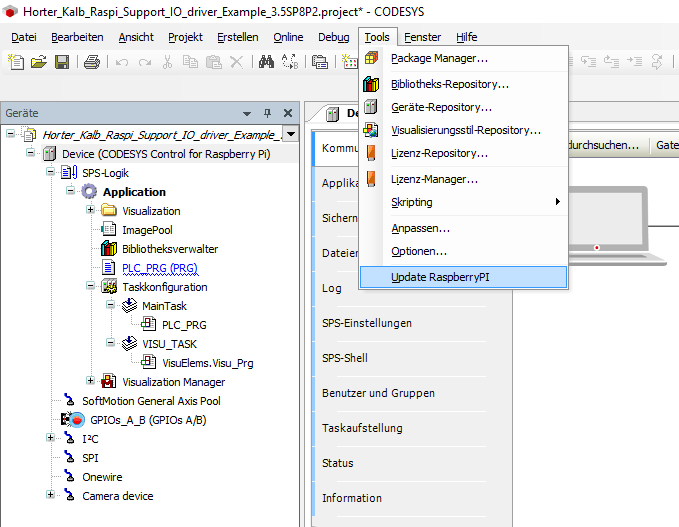Collapse the Taskkonfiguration node
Viewport: 679px width, 527px height.
click(90, 285)
